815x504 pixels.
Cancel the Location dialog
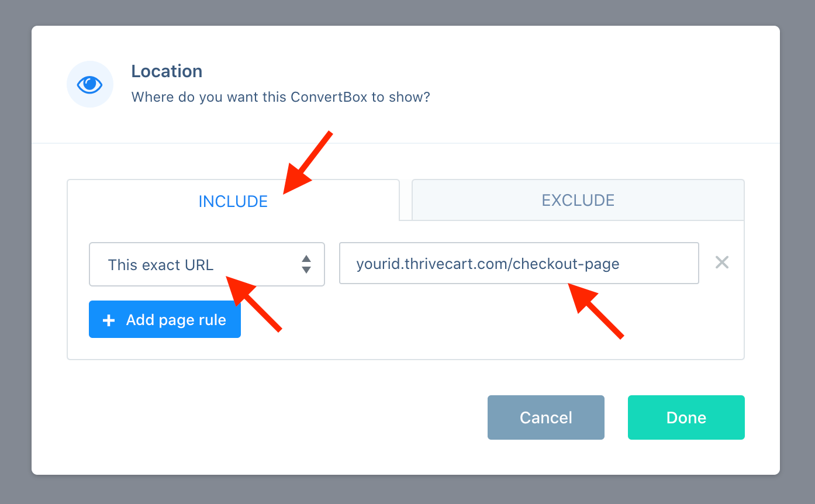tap(546, 417)
